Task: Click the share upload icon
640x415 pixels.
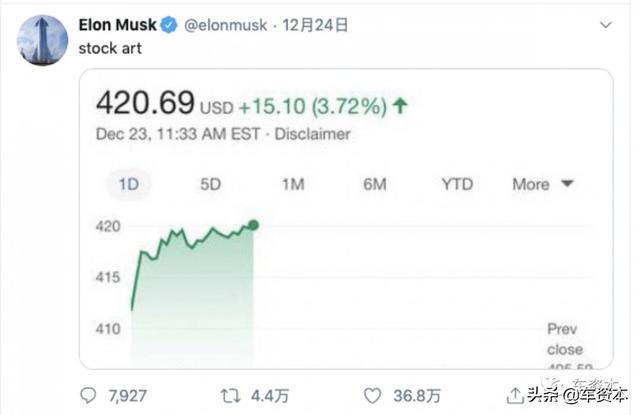Action: (x=515, y=395)
